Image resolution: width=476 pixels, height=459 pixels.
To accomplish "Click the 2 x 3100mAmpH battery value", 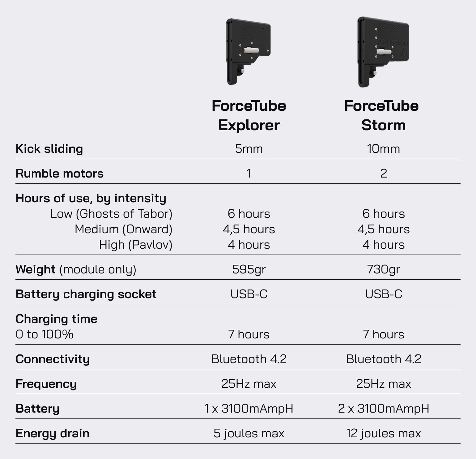I will tap(384, 409).
